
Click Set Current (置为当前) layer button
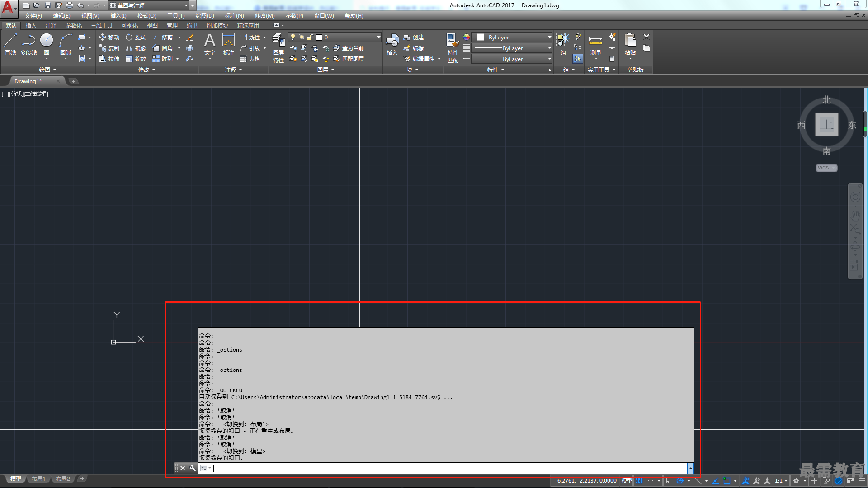pyautogui.click(x=349, y=48)
